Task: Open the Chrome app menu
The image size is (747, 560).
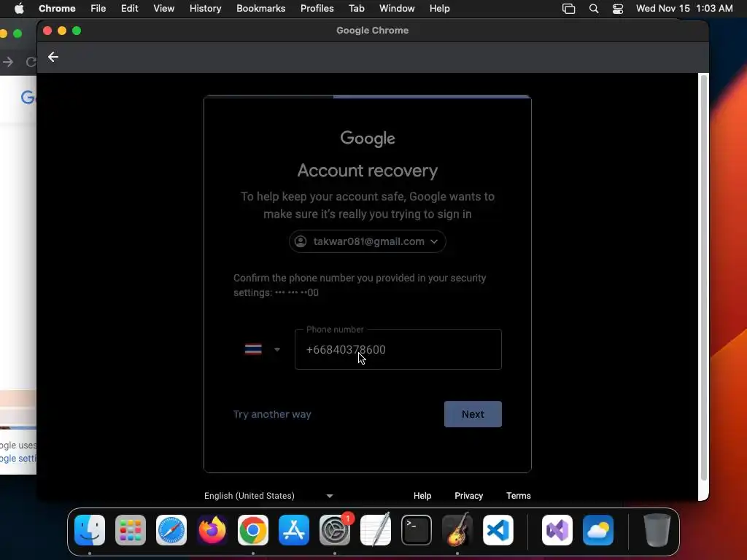Action: pyautogui.click(x=57, y=8)
